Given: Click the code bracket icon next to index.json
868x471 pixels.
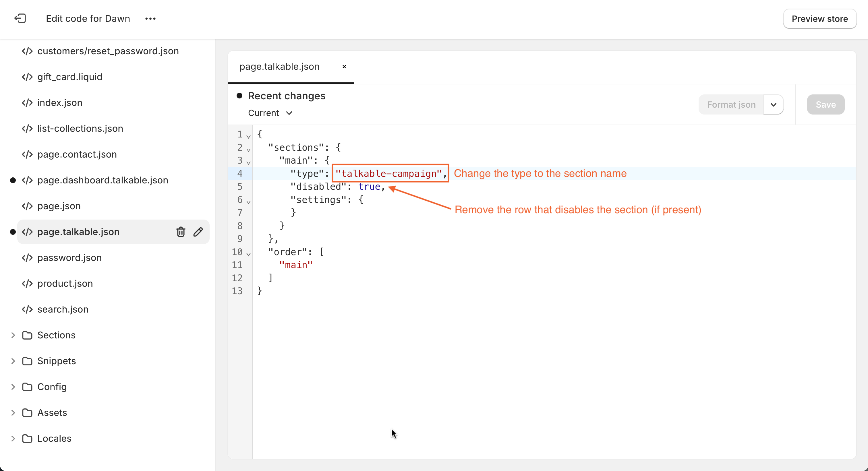Looking at the screenshot, I should click(27, 103).
